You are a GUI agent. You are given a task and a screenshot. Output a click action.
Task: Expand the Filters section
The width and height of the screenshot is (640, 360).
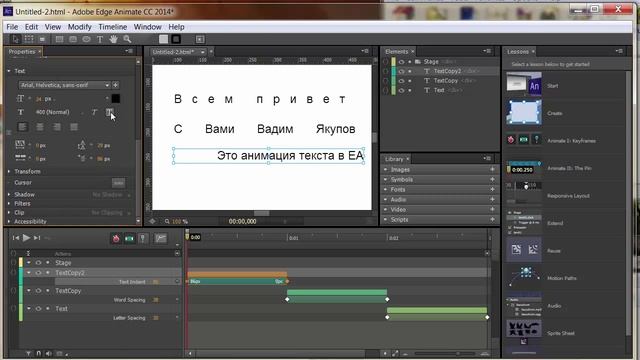pos(9,203)
